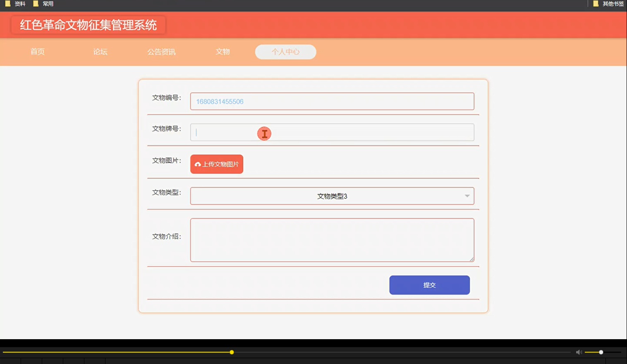Screen dimensions: 627x364
Task: Select the 个人中心 tab
Action: (285, 52)
